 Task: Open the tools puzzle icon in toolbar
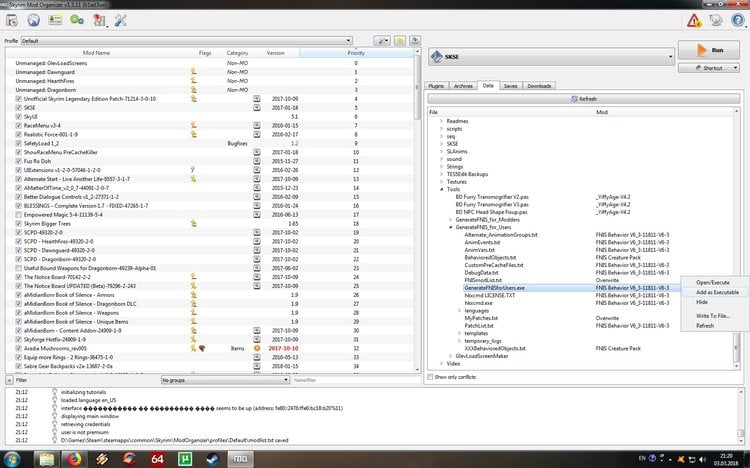pyautogui.click(x=99, y=20)
